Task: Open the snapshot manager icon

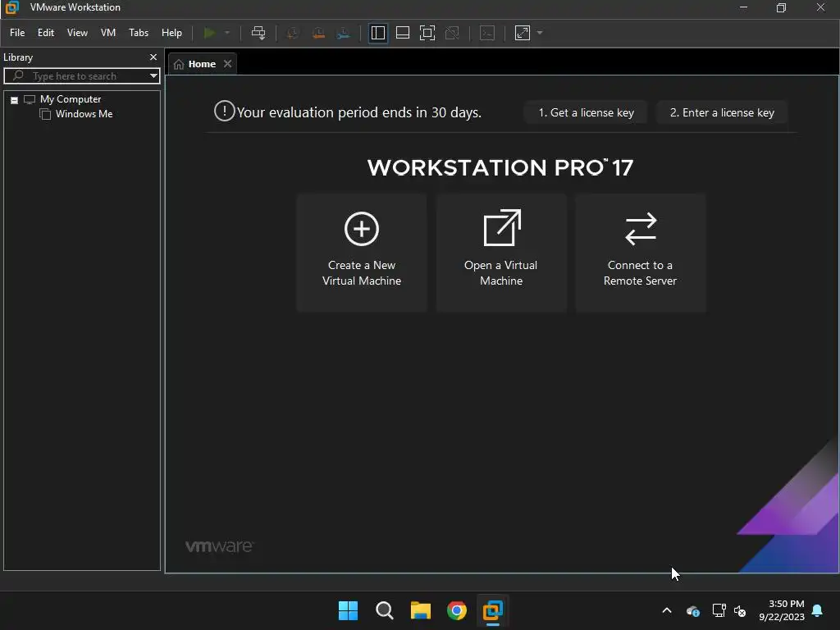Action: (344, 33)
